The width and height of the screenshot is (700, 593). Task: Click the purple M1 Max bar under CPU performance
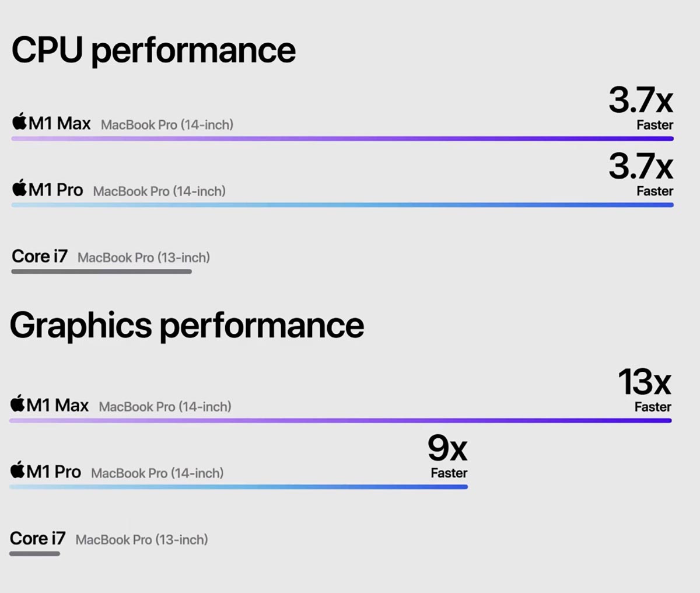click(342, 139)
